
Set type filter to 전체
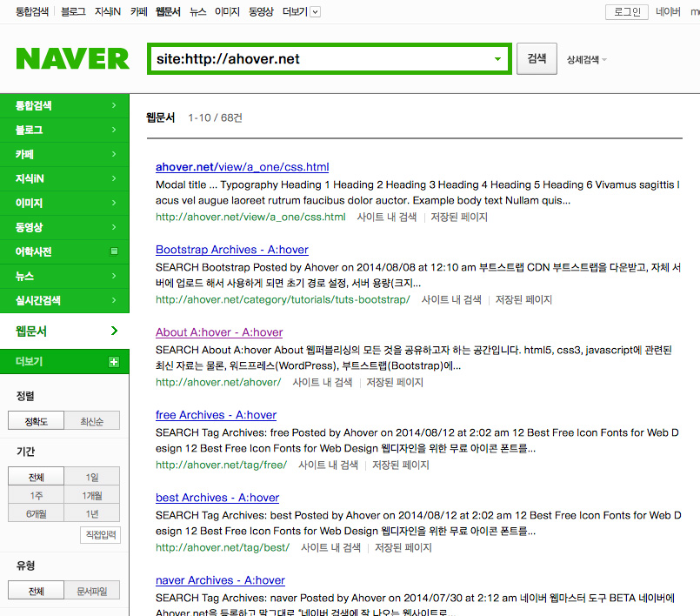(37, 591)
